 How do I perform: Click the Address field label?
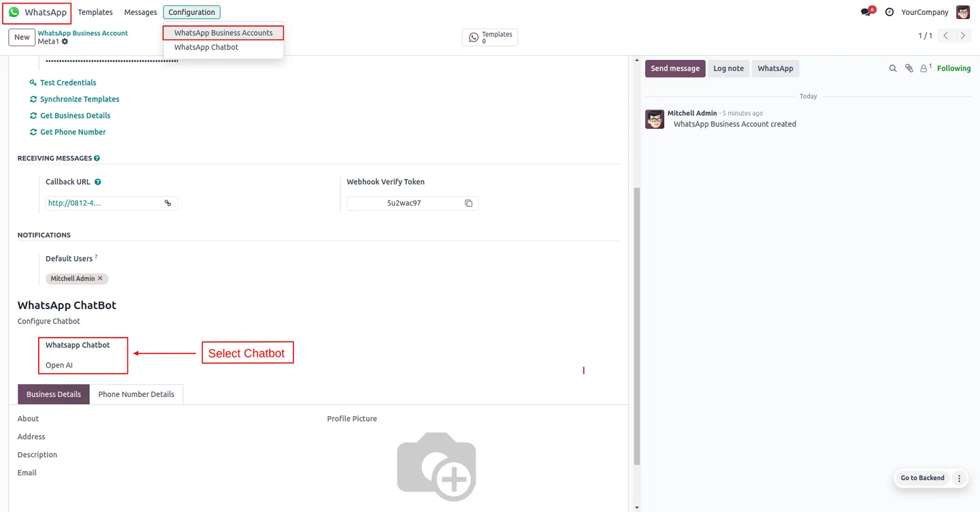(31, 436)
